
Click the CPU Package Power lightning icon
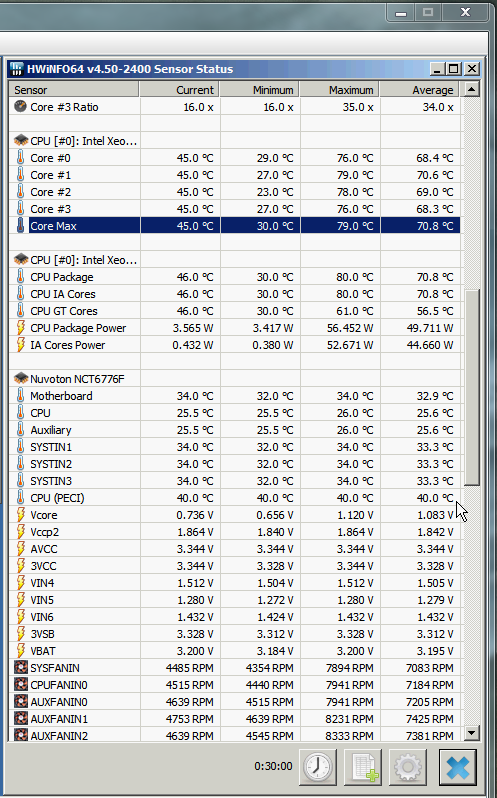click(20, 328)
